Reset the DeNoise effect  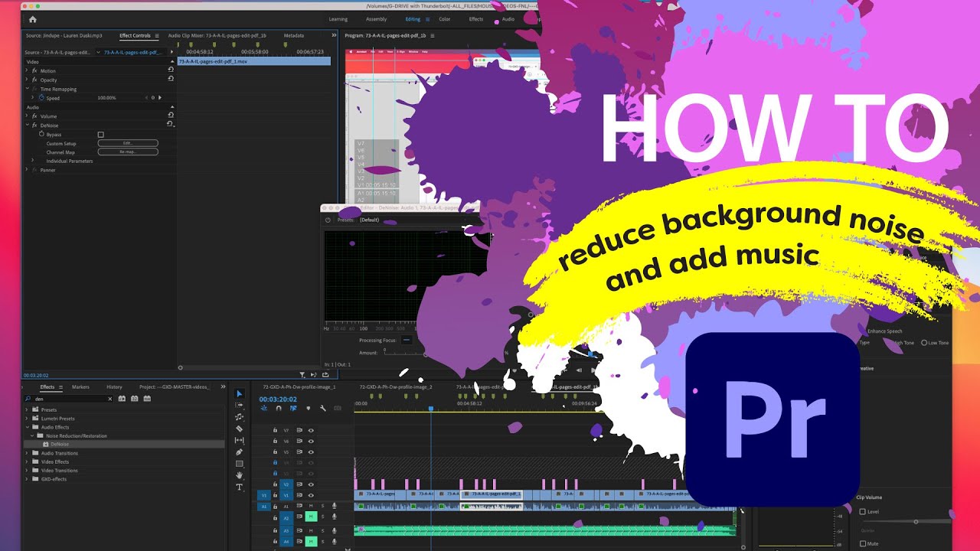pos(171,124)
